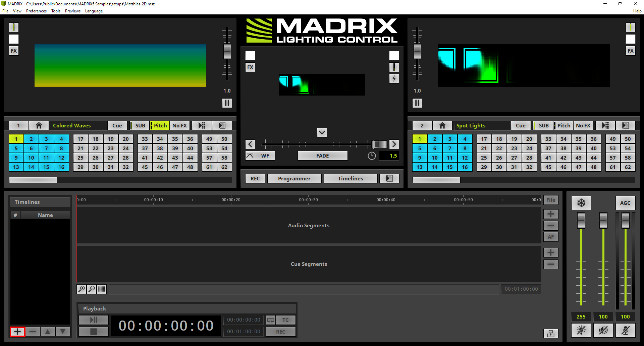Toggle the playback loop icon
Screen dimensions: 644x346
coord(270,320)
